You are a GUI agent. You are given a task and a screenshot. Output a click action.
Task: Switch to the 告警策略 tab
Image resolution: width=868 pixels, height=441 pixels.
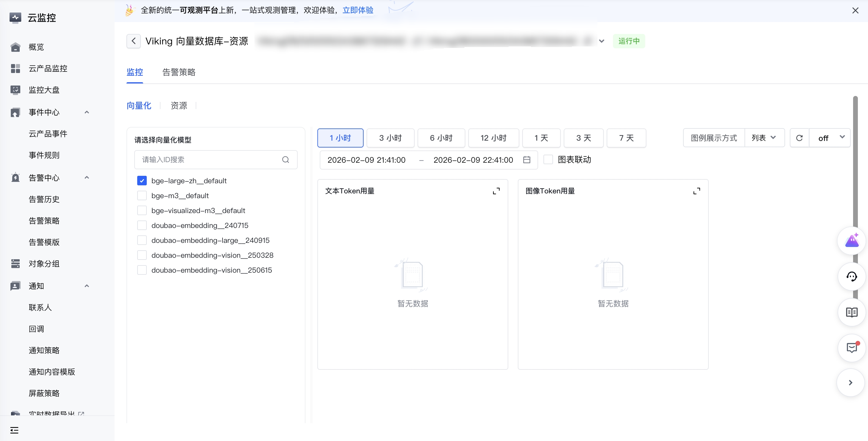(179, 72)
